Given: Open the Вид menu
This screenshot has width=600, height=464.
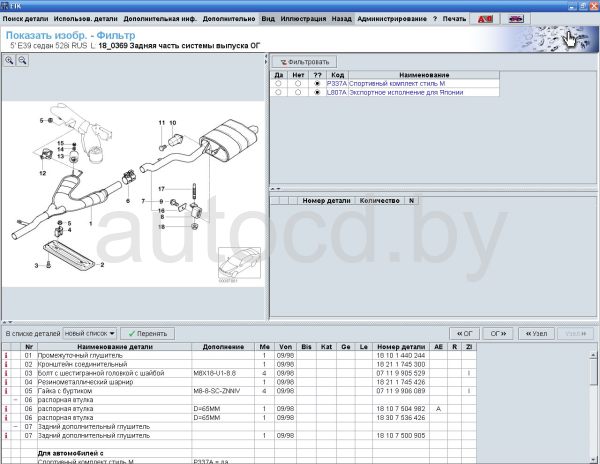Looking at the screenshot, I should (268, 19).
